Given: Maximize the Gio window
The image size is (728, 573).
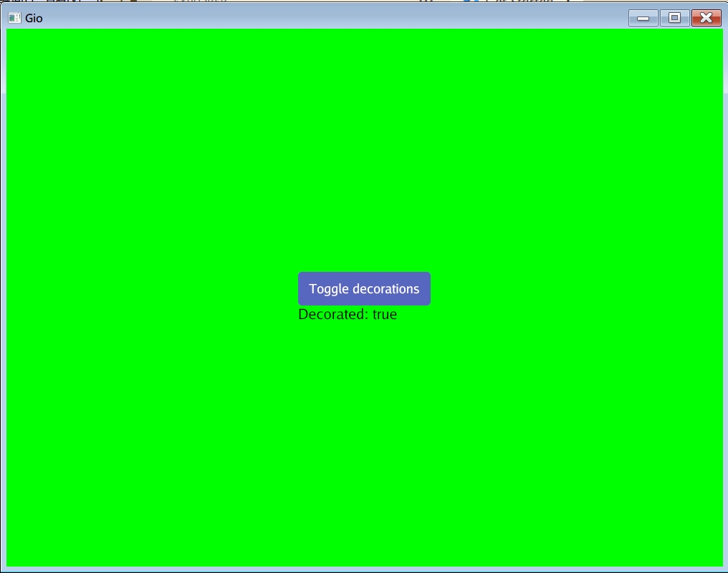Looking at the screenshot, I should (x=674, y=18).
